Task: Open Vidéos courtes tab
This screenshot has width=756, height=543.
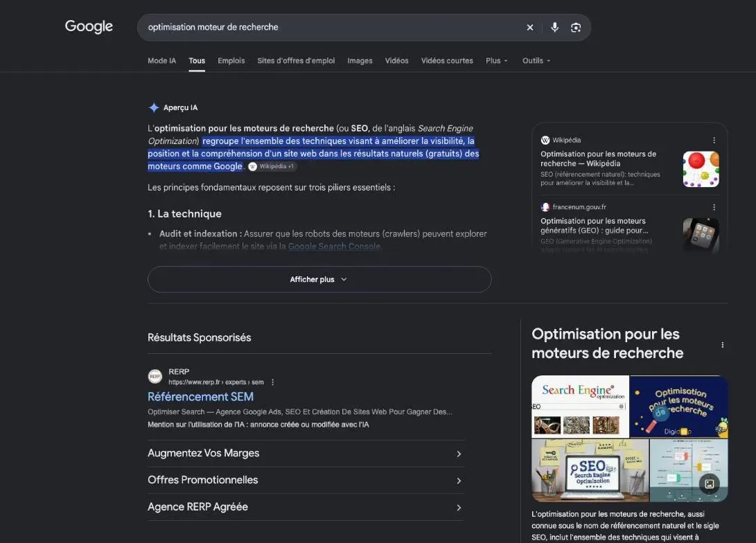Action: [447, 61]
